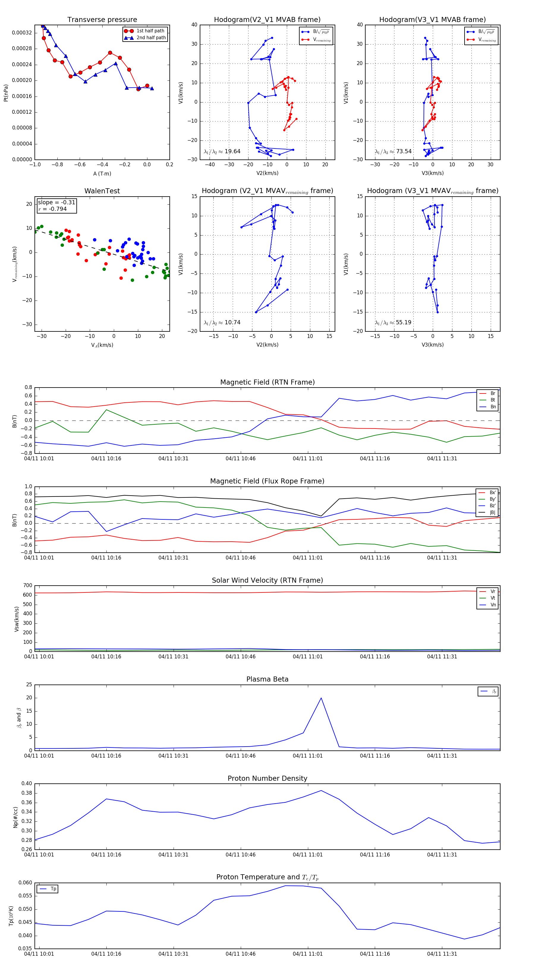The height and width of the screenshot is (980, 535).
Task: Click the V2_V1 MVAV remaining frame hodogram title
Action: click(x=267, y=191)
